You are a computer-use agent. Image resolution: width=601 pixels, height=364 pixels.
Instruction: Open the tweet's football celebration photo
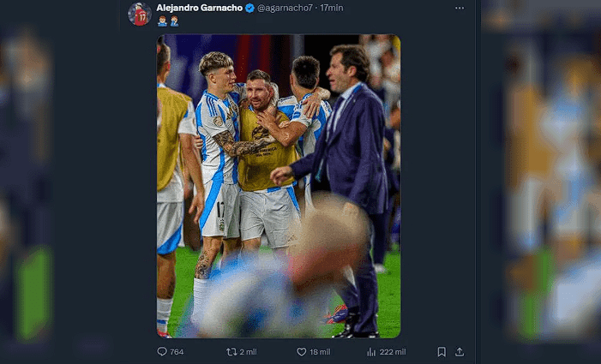[x=278, y=186]
